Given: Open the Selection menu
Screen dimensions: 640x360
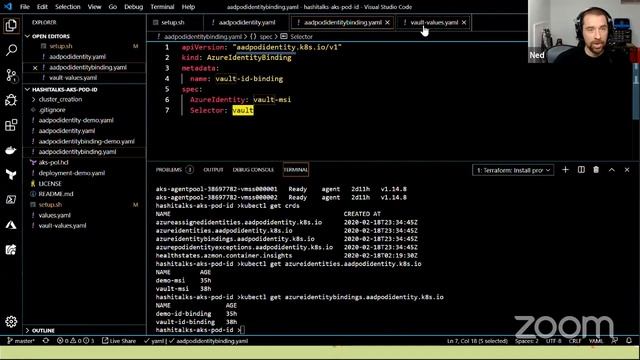Looking at the screenshot, I should [68, 7].
